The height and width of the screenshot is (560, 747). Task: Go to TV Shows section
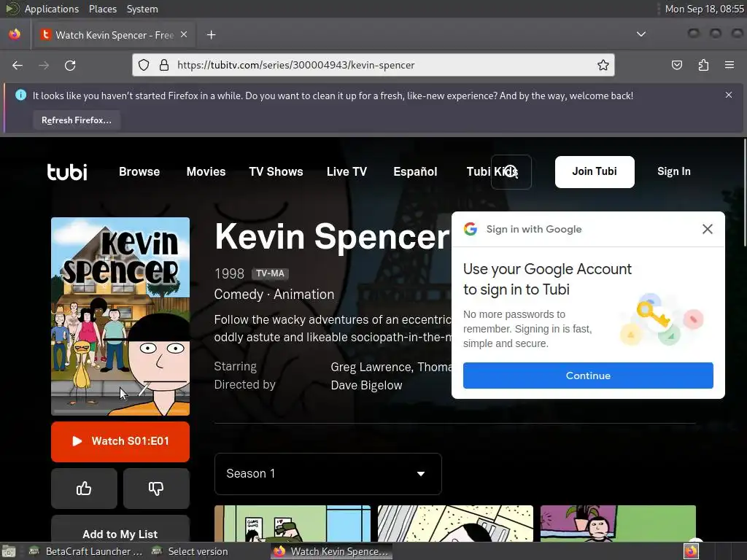point(276,171)
